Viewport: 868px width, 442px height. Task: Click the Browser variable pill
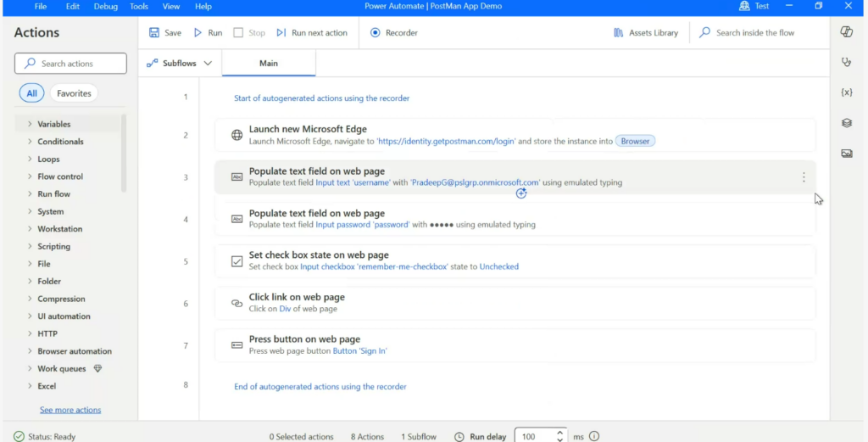[635, 141]
